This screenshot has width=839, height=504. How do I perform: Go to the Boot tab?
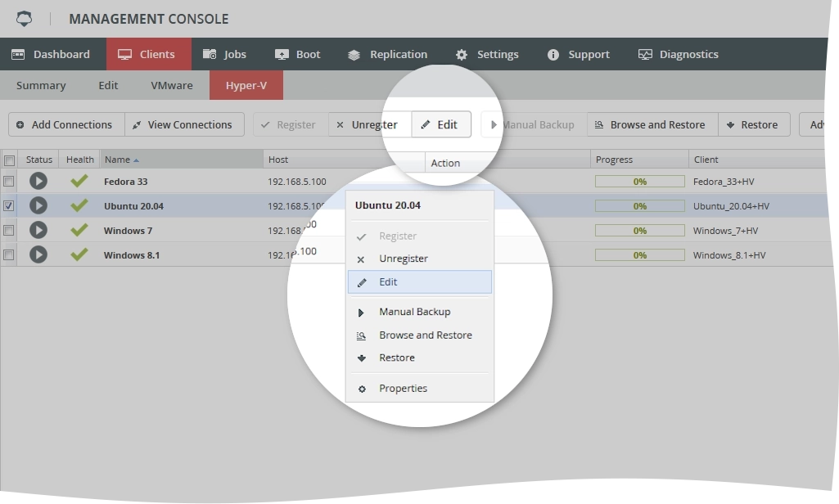point(297,54)
